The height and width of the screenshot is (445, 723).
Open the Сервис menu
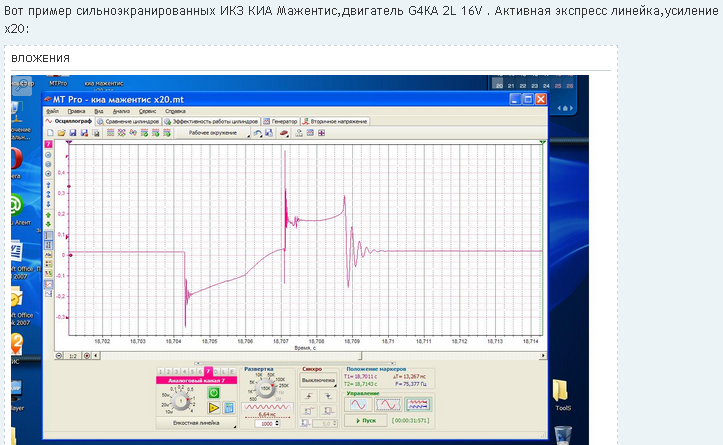(148, 111)
